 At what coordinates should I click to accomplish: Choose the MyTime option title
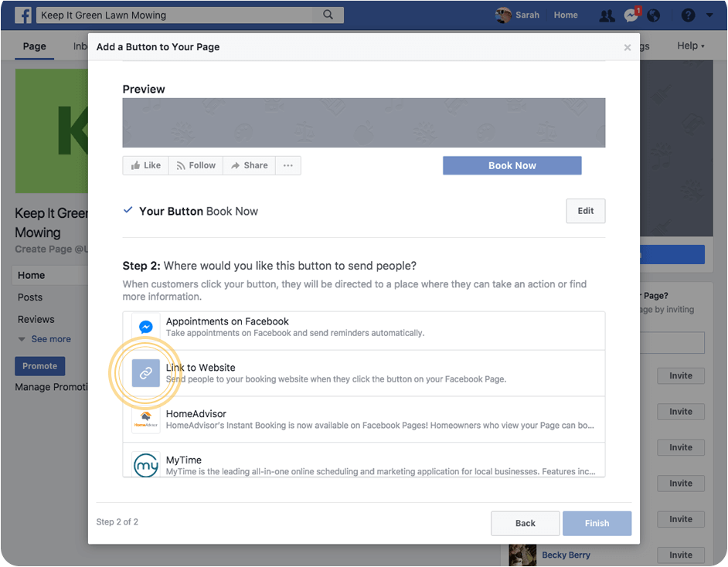click(x=184, y=460)
